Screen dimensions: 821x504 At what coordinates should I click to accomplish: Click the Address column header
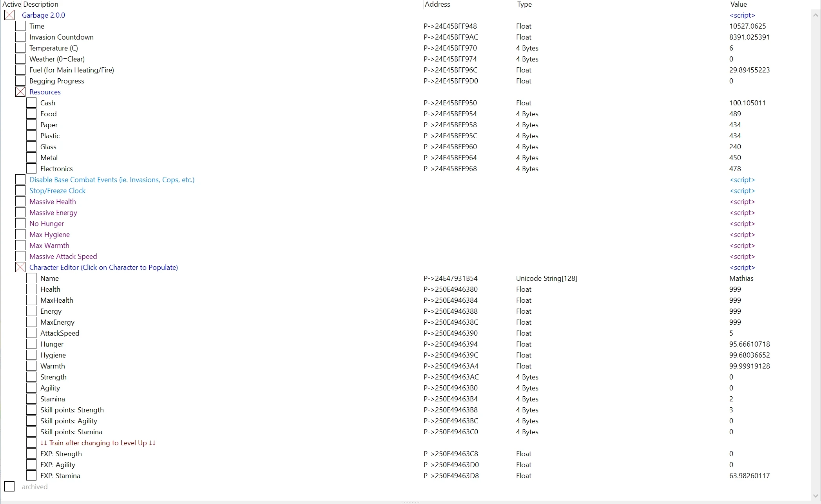coord(437,4)
